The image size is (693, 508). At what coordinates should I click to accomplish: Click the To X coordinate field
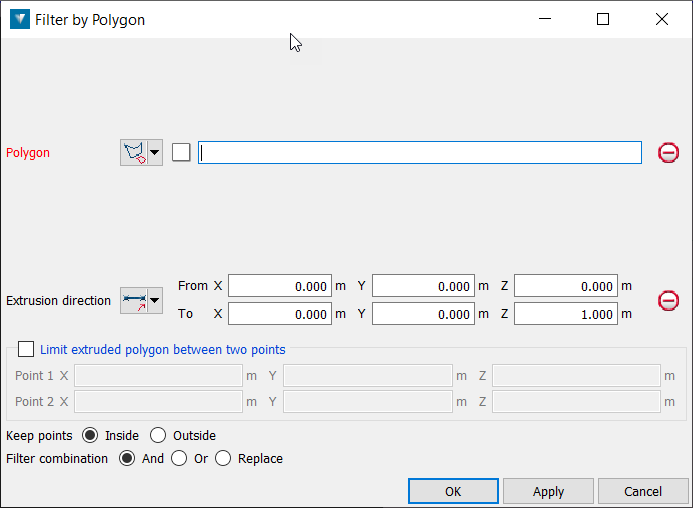point(280,314)
